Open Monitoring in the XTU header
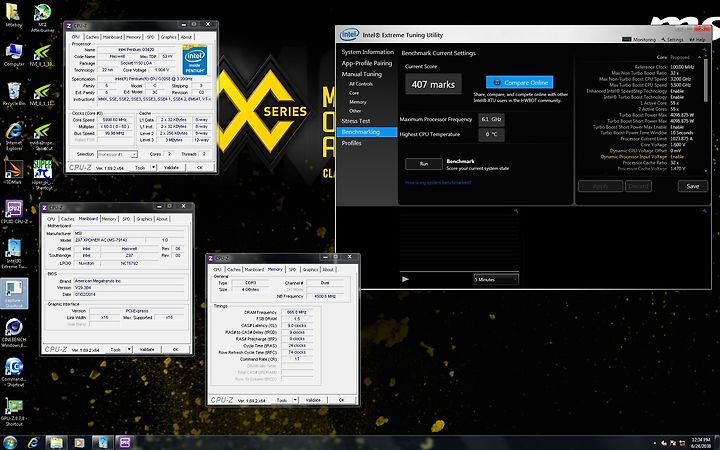Screen dimensions: 720x450 pyautogui.click(x=639, y=39)
